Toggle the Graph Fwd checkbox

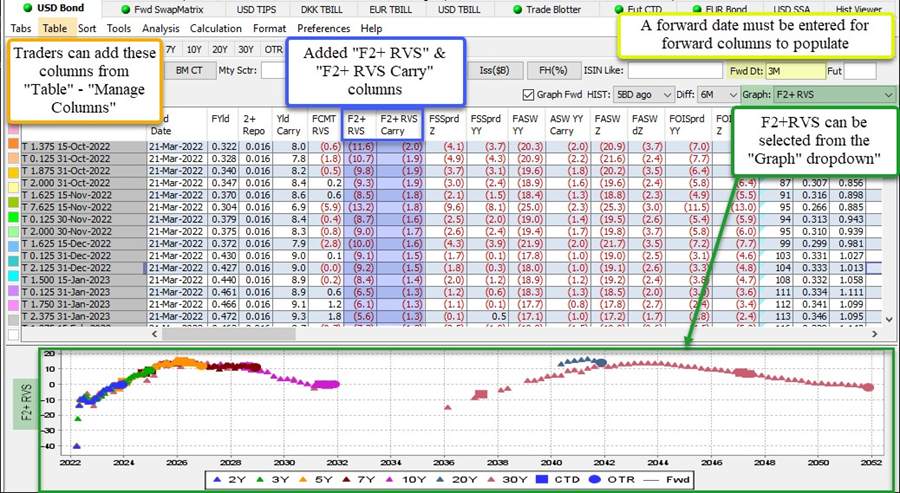[528, 95]
